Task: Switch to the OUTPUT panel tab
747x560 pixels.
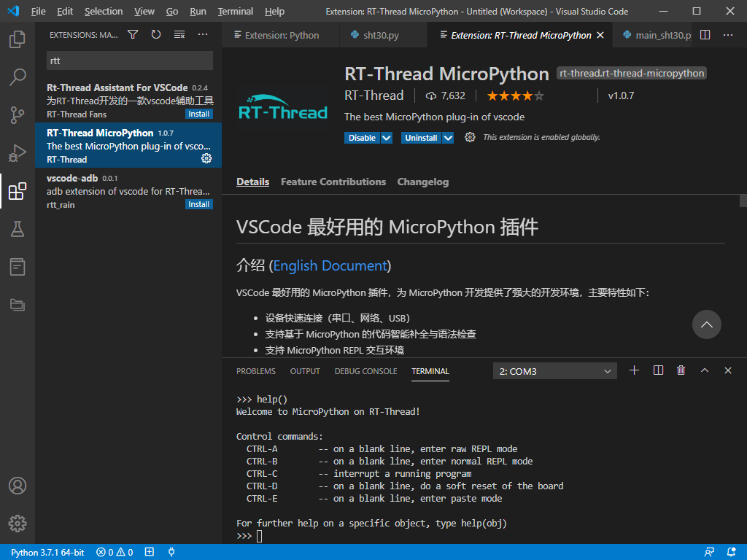Action: pyautogui.click(x=305, y=371)
